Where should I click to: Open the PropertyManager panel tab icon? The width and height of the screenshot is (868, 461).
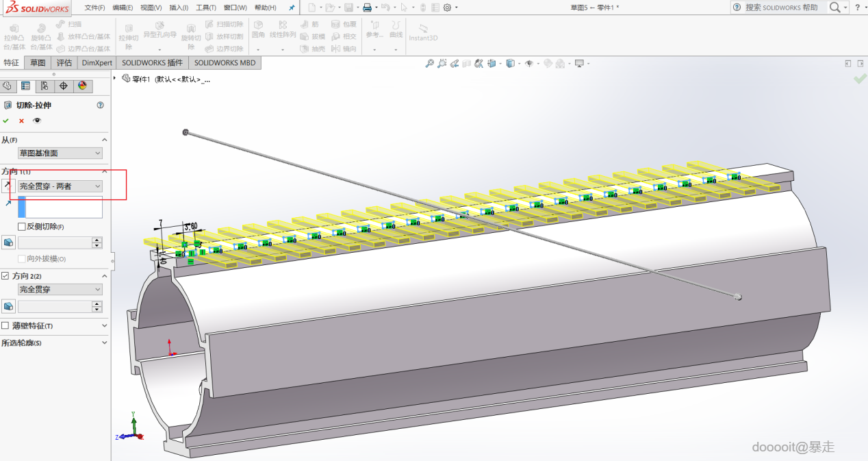click(x=25, y=86)
